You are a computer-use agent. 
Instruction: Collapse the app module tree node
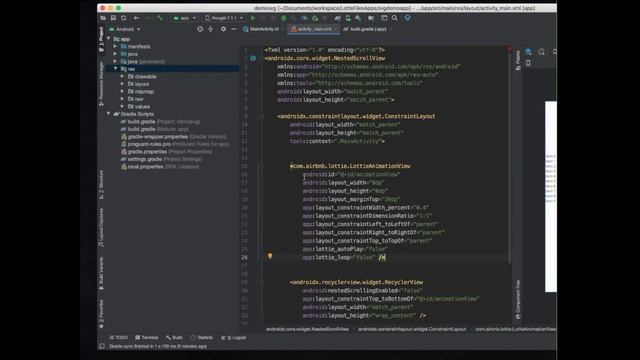109,39
